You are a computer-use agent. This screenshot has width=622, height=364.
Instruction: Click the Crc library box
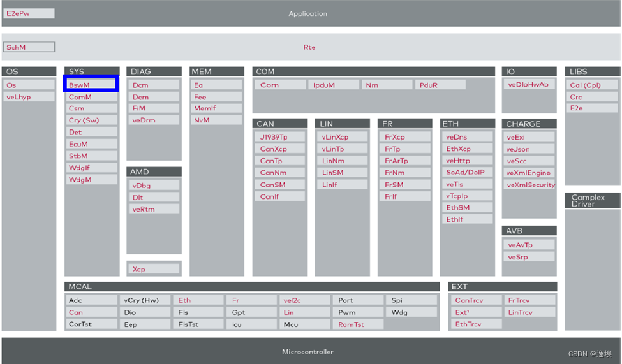tap(592, 97)
